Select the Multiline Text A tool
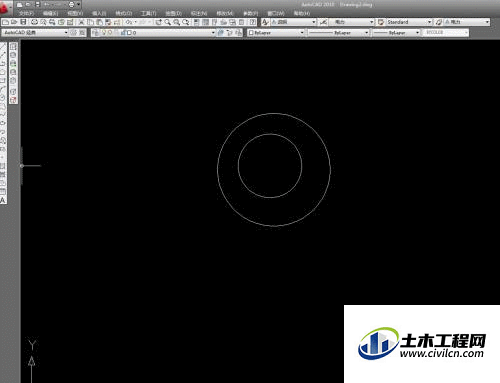The width and height of the screenshot is (500, 383). (x=3, y=200)
